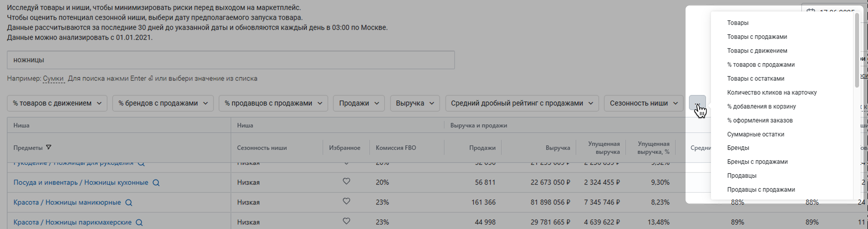The height and width of the screenshot is (229, 868).
Task: Add Ножницы парикмахерские to favorites with heart icon
Action: click(x=347, y=221)
